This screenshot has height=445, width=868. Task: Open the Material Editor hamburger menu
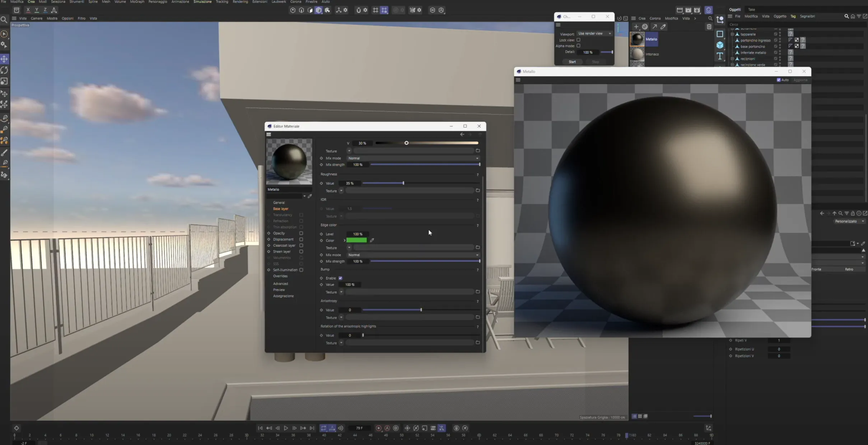[269, 134]
